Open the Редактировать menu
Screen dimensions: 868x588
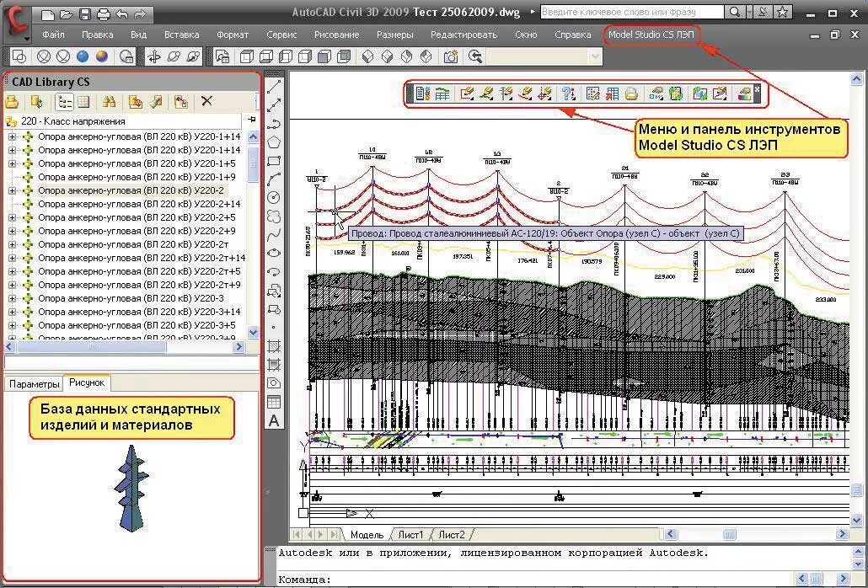pos(463,35)
